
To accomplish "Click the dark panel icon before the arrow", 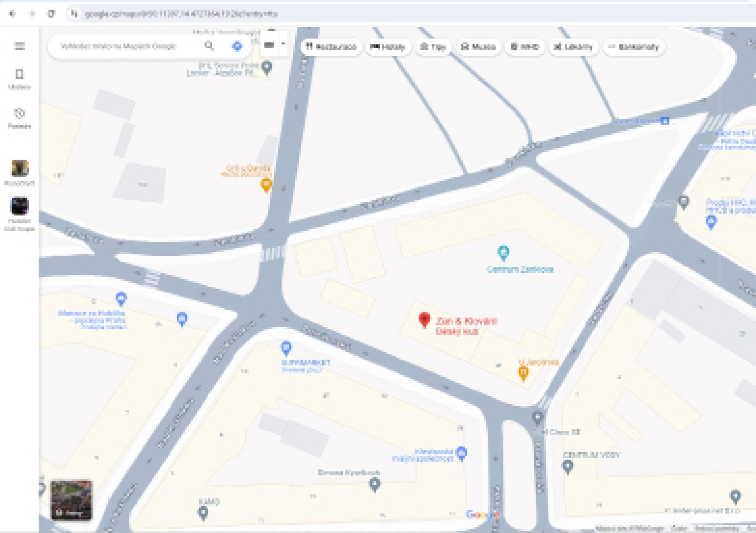I will tap(269, 45).
